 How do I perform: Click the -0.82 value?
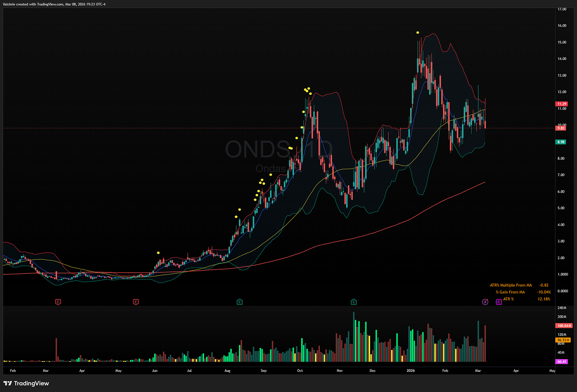(x=544, y=285)
